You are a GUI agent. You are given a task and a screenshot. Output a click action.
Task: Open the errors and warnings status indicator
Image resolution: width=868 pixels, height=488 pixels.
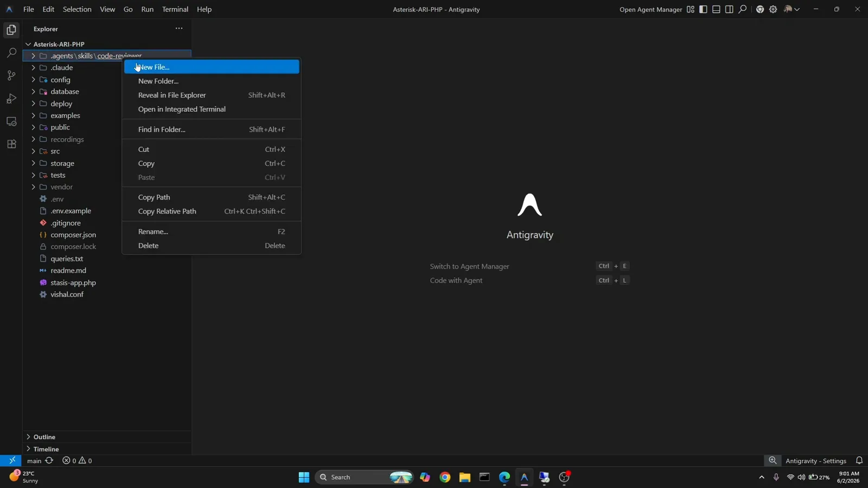77,460
